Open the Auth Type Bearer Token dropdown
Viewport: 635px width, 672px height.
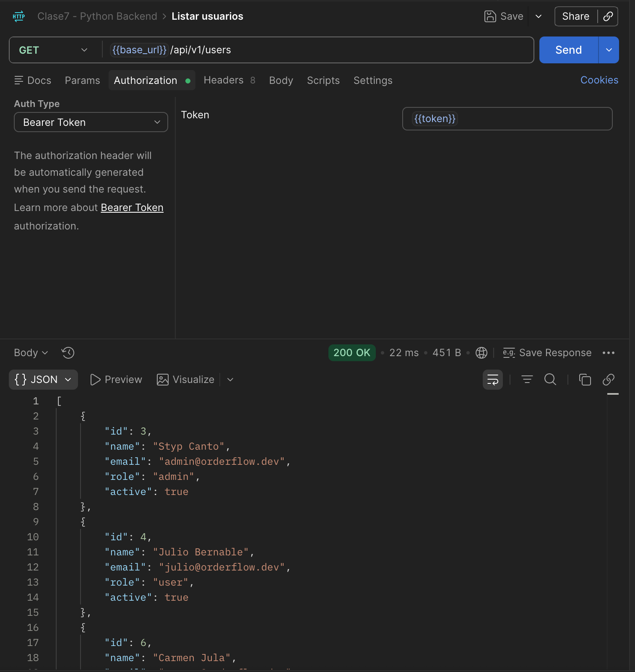pos(91,122)
